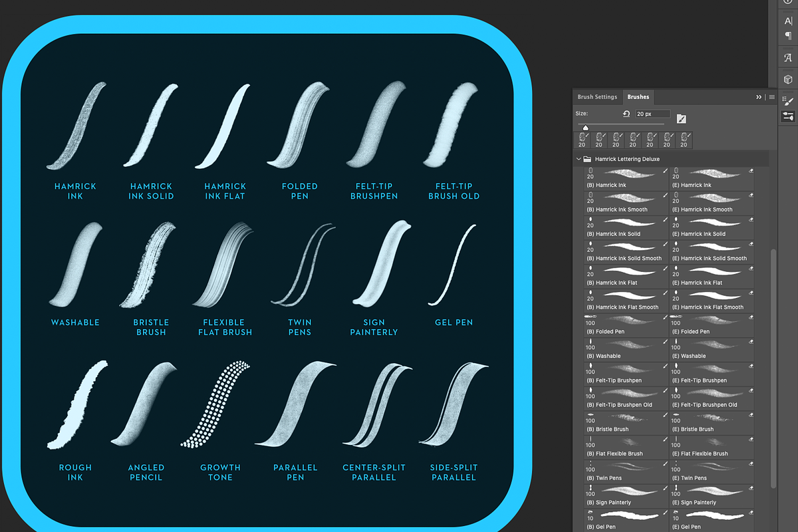The height and width of the screenshot is (532, 798).
Task: Click the GEL PEN label on canvas
Action: [x=454, y=323]
